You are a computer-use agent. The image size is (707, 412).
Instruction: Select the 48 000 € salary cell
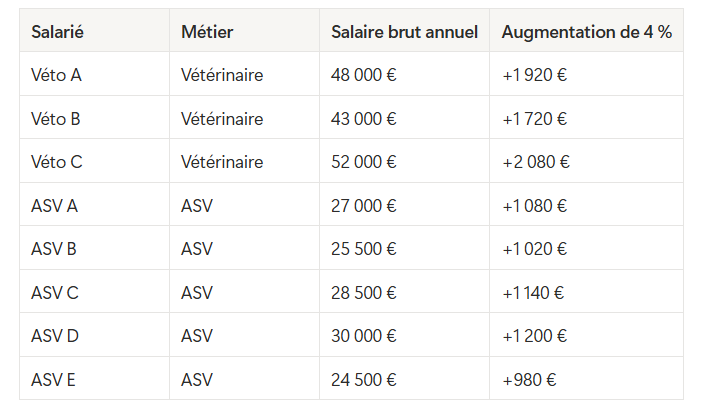404,74
